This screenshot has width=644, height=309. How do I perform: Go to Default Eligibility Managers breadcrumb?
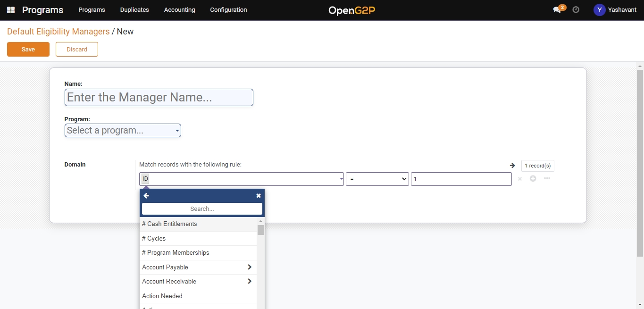pyautogui.click(x=58, y=32)
